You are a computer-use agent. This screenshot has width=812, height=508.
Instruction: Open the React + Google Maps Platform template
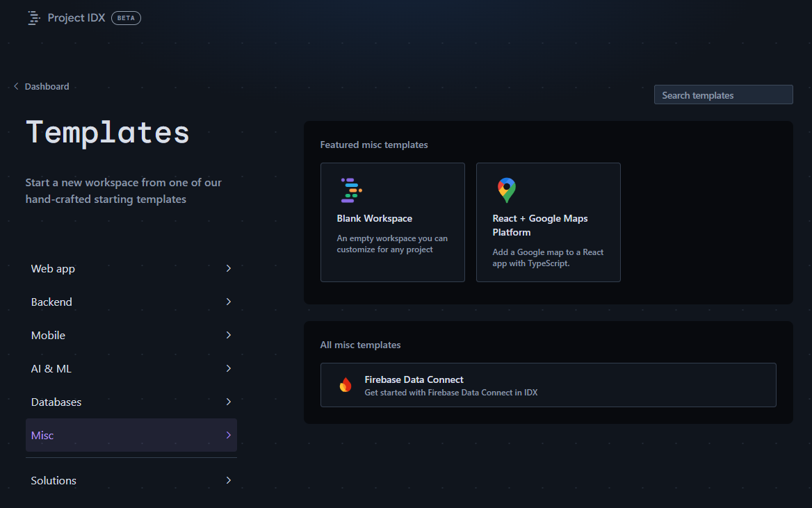click(x=548, y=222)
